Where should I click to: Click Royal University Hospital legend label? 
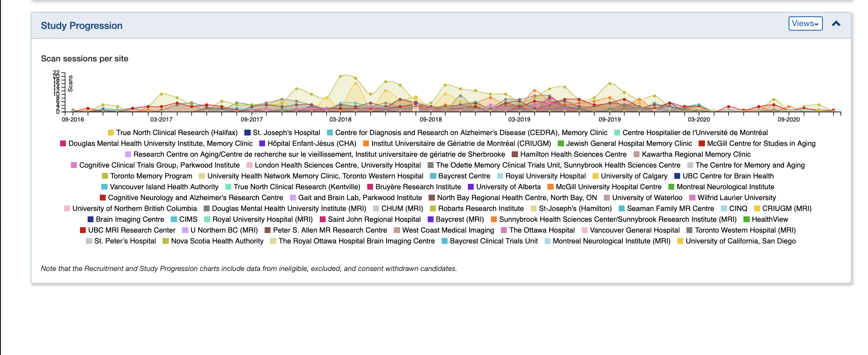[x=546, y=176]
